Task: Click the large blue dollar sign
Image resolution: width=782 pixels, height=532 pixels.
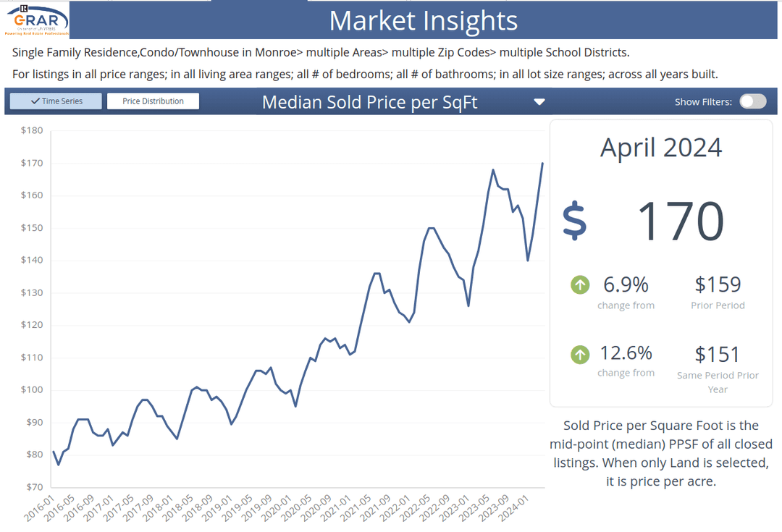Action: pos(576,221)
